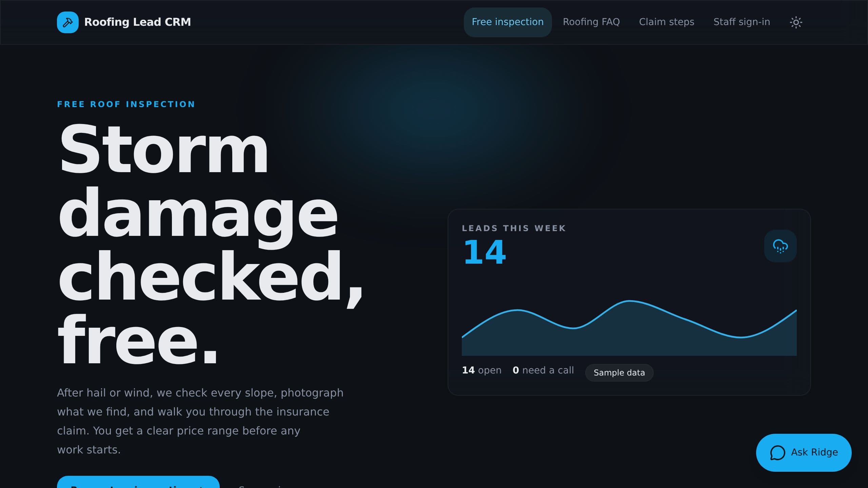Click the chat bubble icon in Ask Ridge
This screenshot has height=488, width=868.
click(x=777, y=452)
